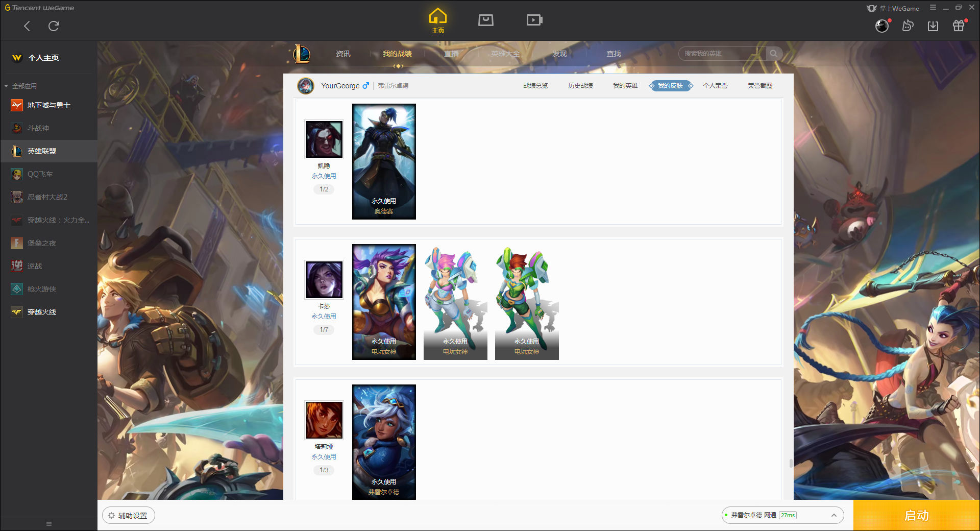980x531 pixels.
Task: Open 辅助设置 settings button
Action: [x=129, y=516]
